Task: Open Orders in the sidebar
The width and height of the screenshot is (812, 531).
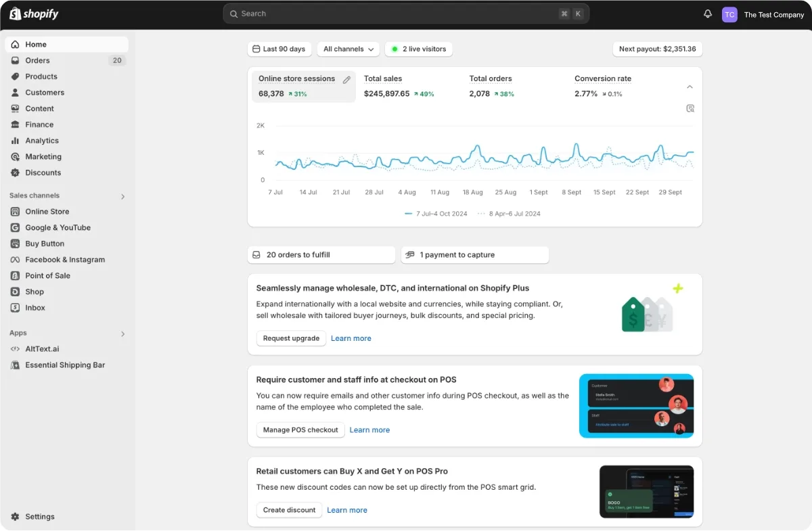Action: tap(66, 60)
